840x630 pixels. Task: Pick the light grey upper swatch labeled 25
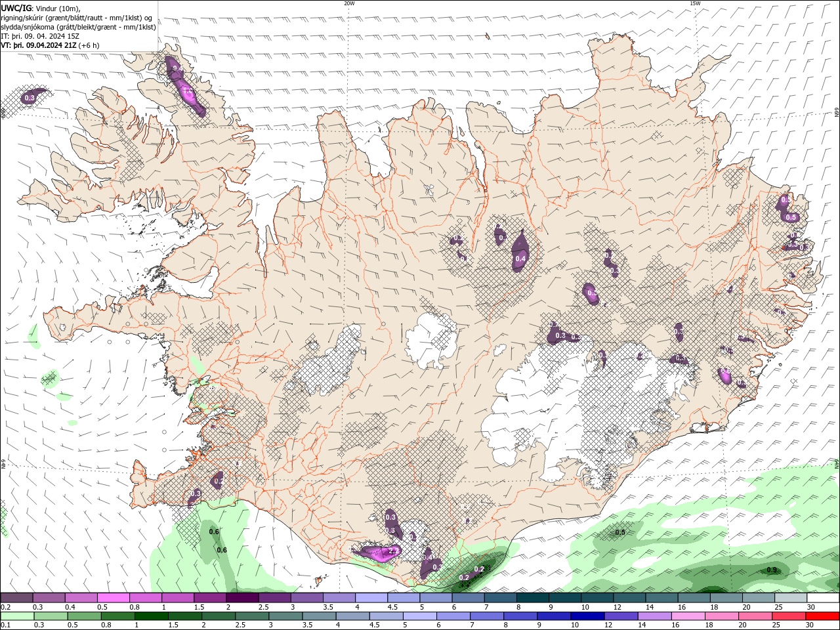coord(791,598)
